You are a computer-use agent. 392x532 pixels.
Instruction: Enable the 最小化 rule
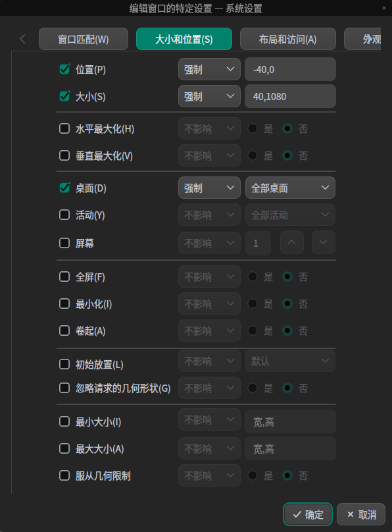pos(64,304)
